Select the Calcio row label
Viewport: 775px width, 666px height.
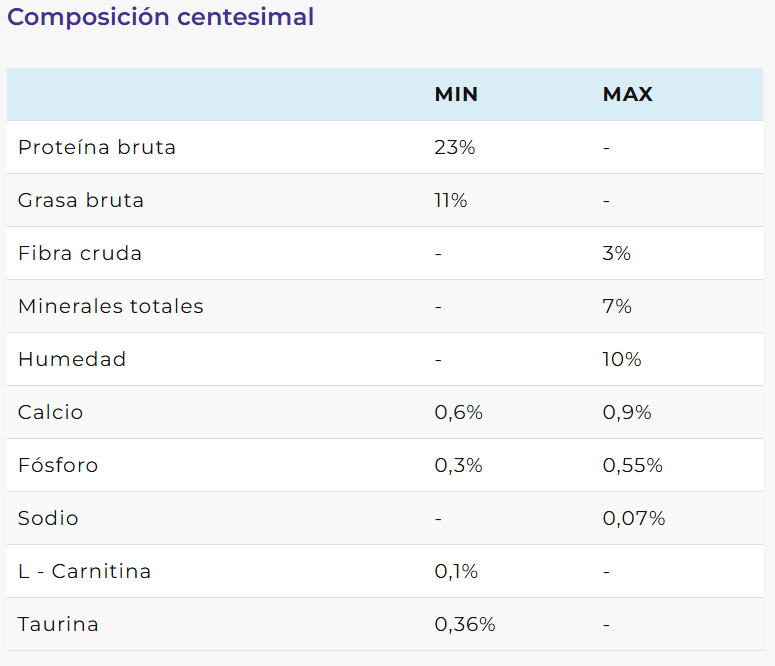51,412
